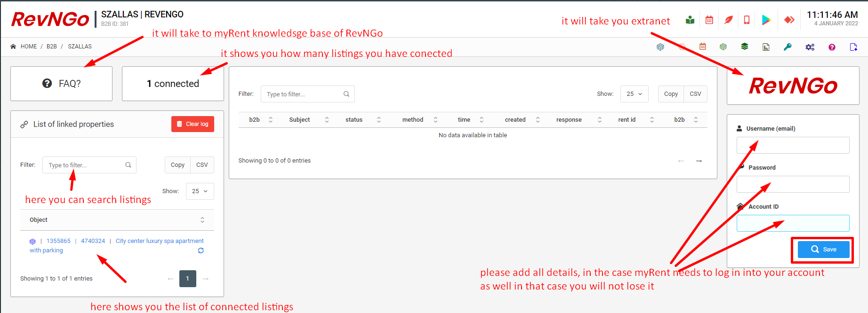
Task: Click Copy in the linked properties panel
Action: [177, 165]
